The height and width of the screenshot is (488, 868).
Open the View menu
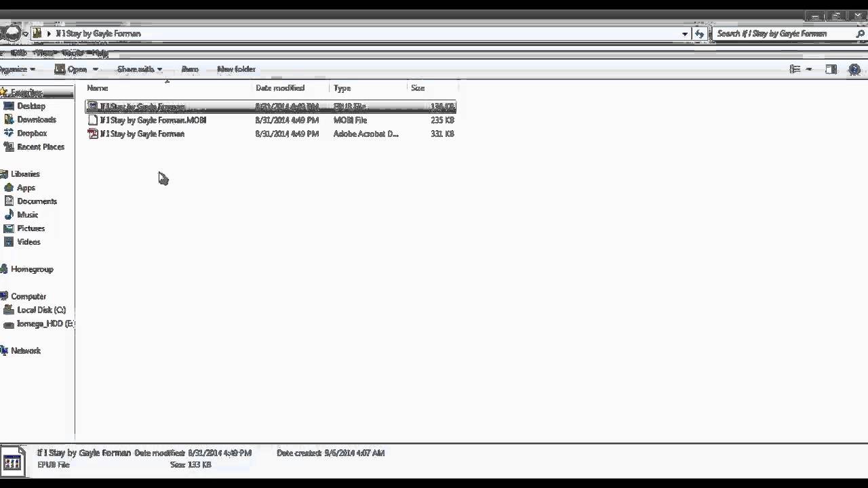[x=44, y=53]
